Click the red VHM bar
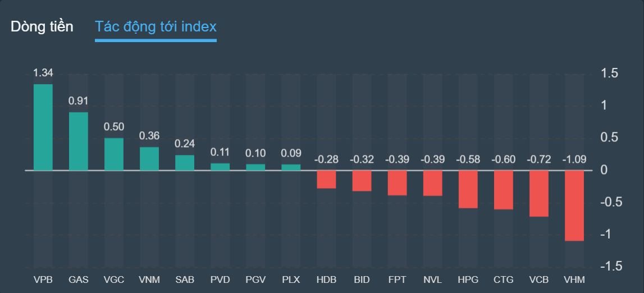The width and height of the screenshot is (644, 293). (574, 205)
